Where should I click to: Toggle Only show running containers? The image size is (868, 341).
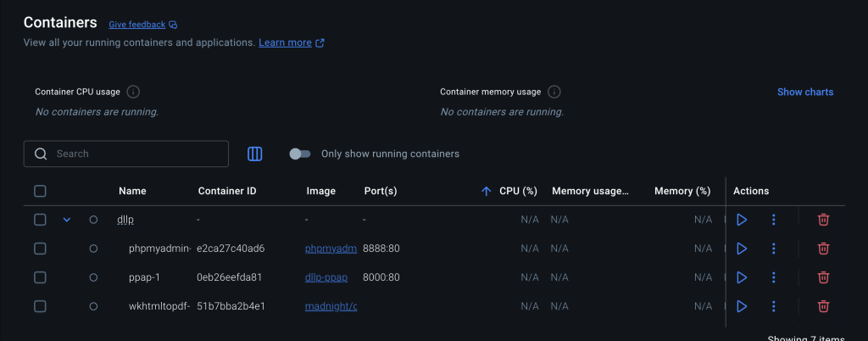300,154
